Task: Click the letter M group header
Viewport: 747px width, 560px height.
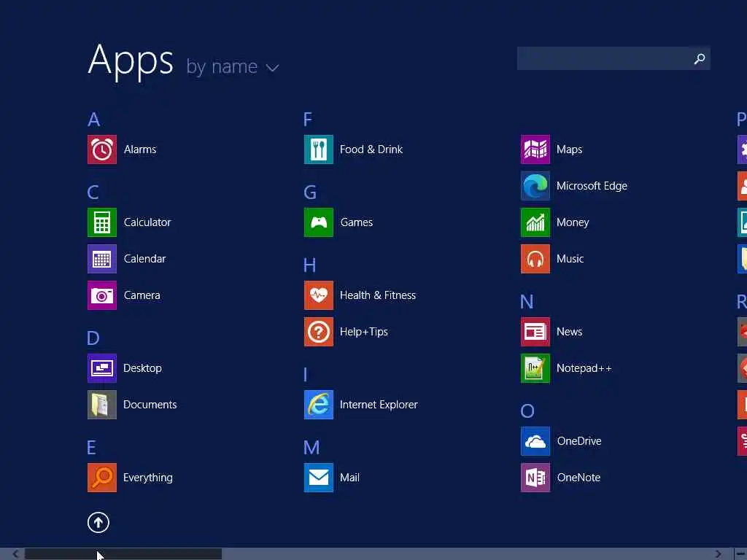Action: 311,448
